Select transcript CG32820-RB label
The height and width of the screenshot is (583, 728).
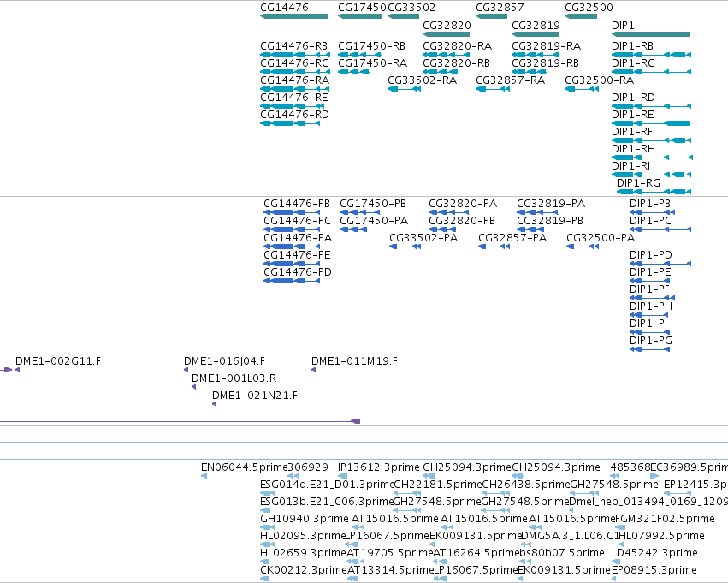457,63
